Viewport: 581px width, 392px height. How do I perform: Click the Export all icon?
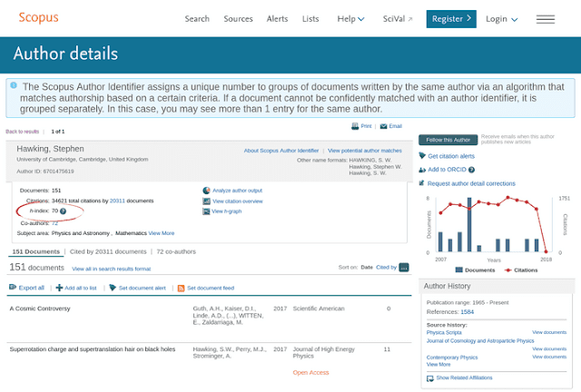(13, 287)
